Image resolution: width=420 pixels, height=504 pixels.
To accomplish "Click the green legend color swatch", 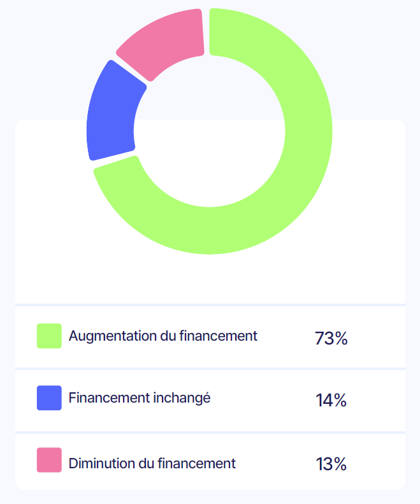I will [x=49, y=336].
